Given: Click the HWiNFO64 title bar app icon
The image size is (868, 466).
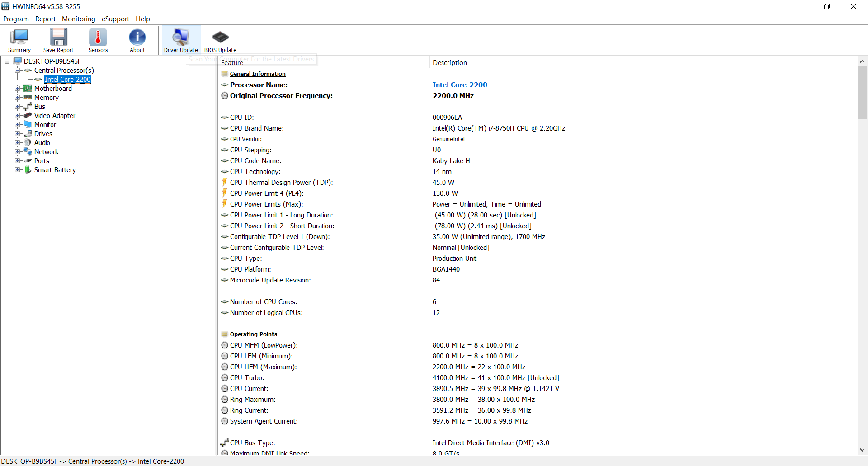Looking at the screenshot, I should [5, 6].
